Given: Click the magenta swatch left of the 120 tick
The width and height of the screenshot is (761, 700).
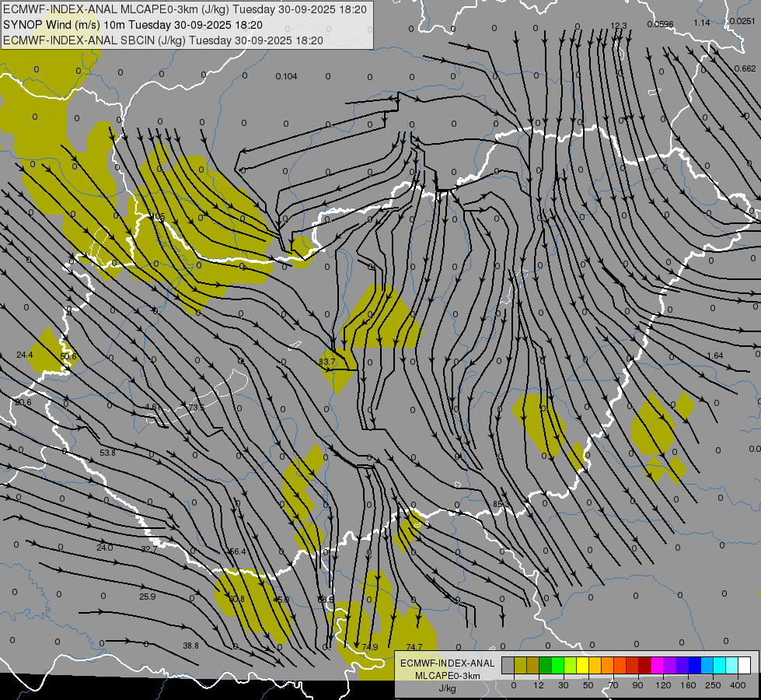Looking at the screenshot, I should click(x=657, y=666).
